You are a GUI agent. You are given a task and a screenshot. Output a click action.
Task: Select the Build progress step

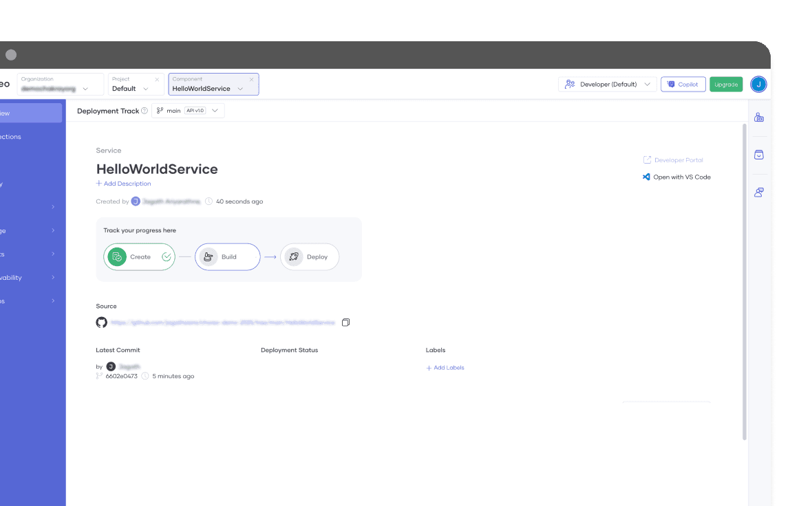[x=227, y=256]
